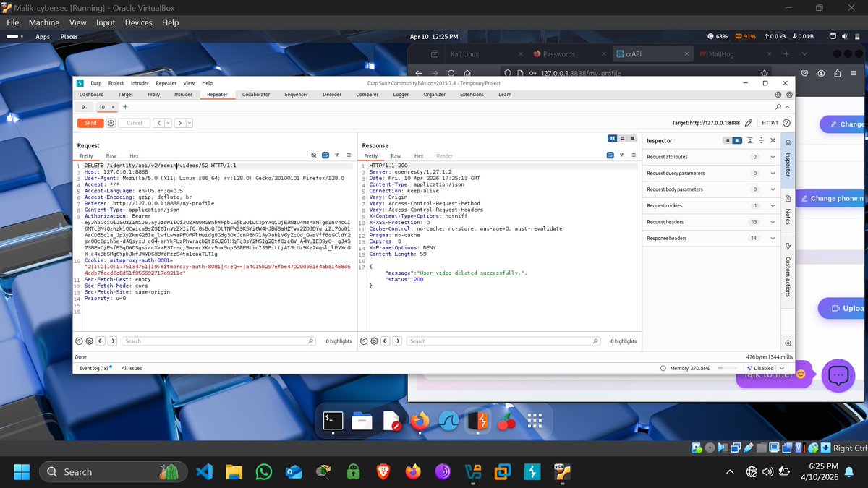The width and height of the screenshot is (868, 488).
Task: Click the orange Send button in Repeater
Action: 90,123
